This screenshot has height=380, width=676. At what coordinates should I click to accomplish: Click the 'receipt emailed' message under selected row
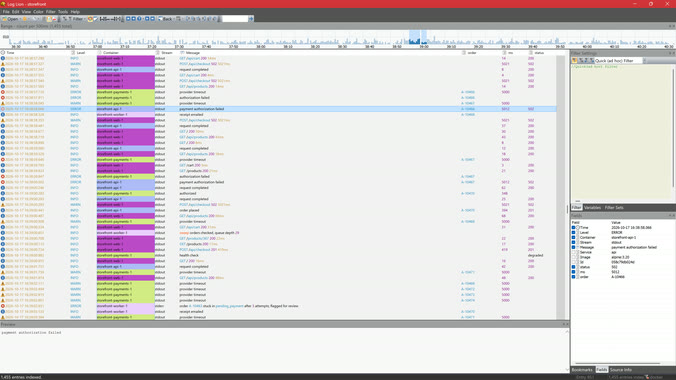(x=191, y=115)
